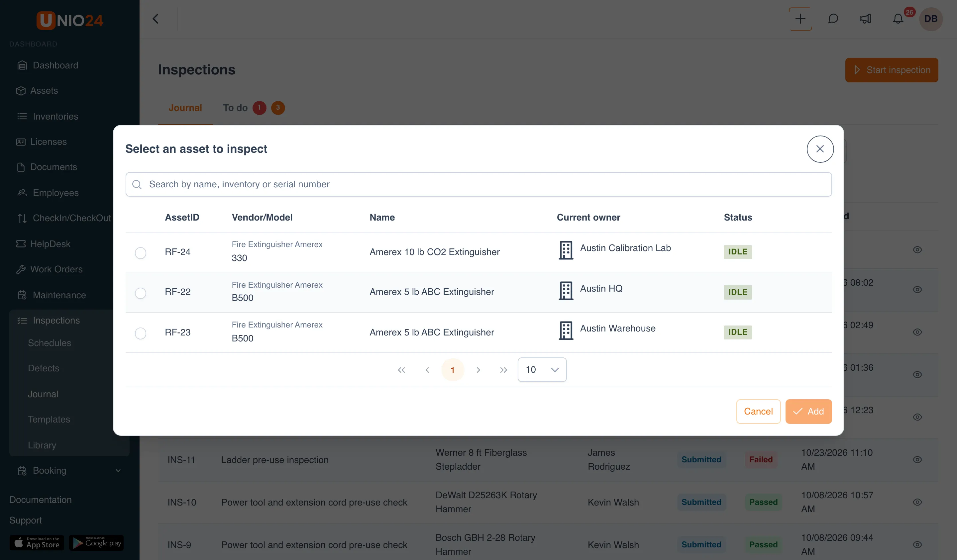This screenshot has height=560, width=957.
Task: View the INS-9 inspection via eye icon
Action: 917,544
